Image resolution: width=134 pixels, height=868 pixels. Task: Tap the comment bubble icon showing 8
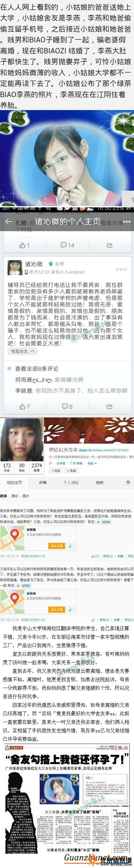(67, 406)
